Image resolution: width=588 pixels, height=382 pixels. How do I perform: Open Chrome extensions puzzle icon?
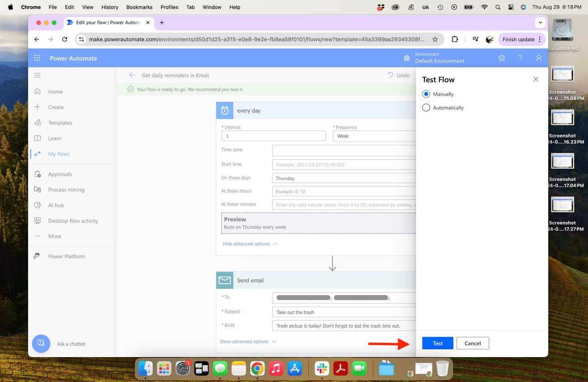point(455,39)
